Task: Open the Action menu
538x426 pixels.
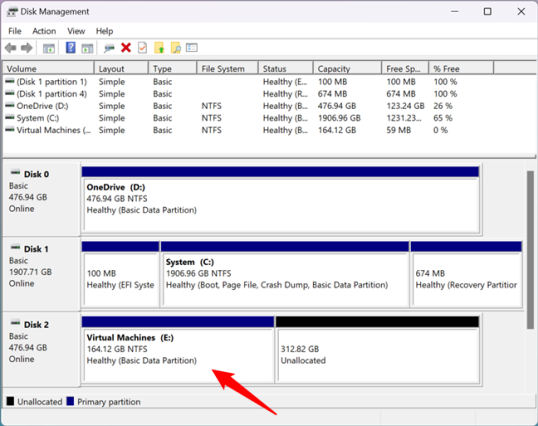Action: pos(44,31)
